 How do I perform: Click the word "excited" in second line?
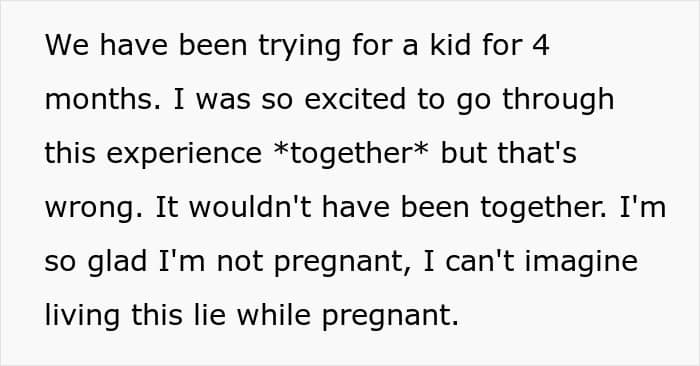click(x=355, y=99)
